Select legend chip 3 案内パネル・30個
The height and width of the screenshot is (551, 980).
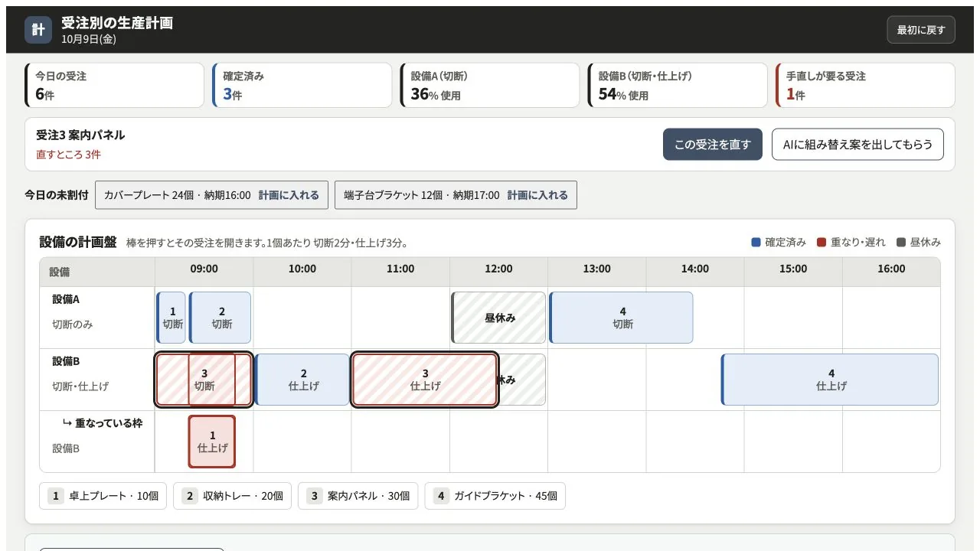(x=358, y=496)
